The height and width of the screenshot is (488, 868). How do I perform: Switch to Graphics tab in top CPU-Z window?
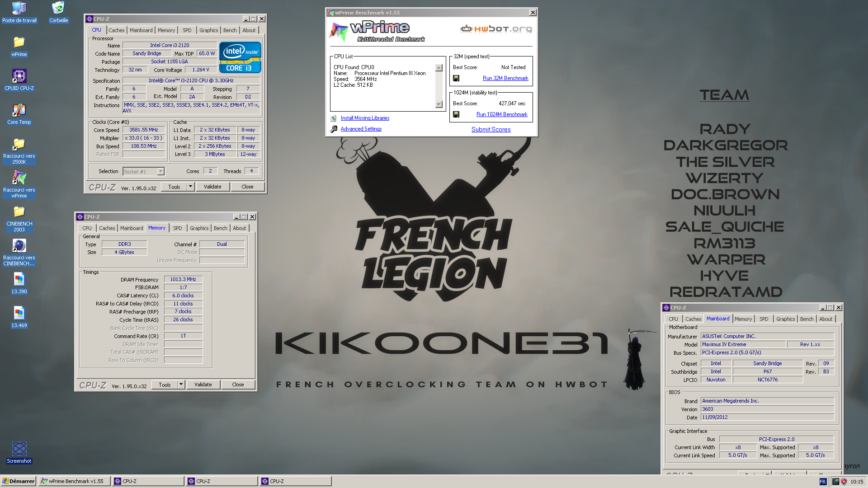[x=209, y=30]
